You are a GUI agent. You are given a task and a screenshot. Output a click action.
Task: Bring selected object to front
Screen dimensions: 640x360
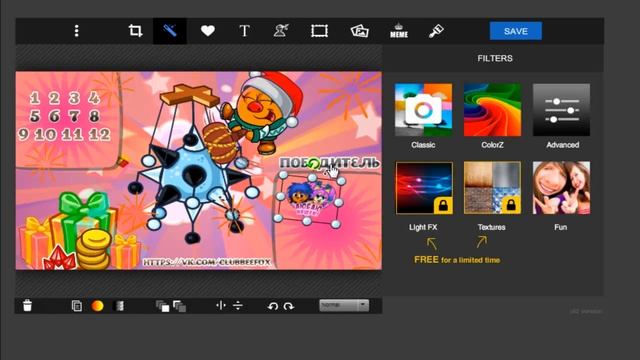click(162, 306)
